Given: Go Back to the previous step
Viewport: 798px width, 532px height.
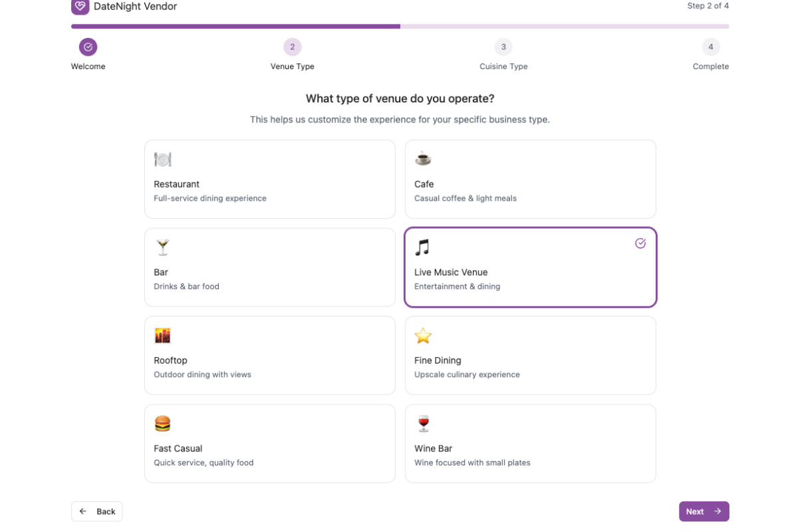Looking at the screenshot, I should [x=97, y=511].
